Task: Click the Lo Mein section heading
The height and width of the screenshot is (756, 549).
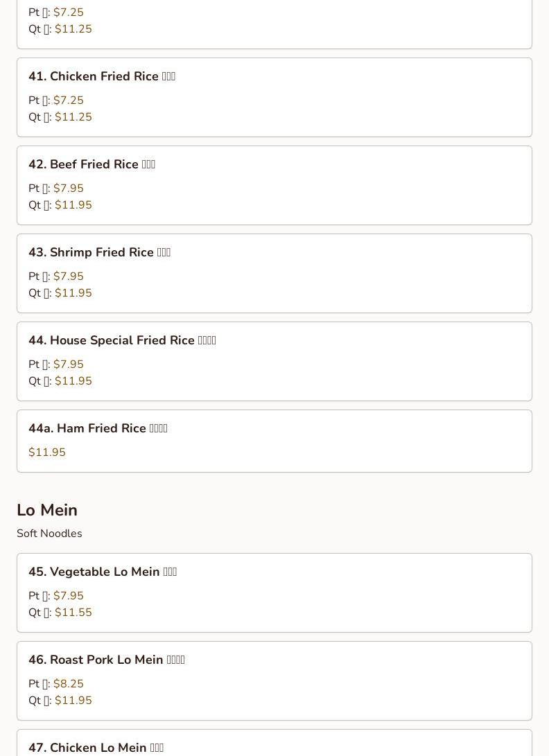Action: click(x=47, y=510)
